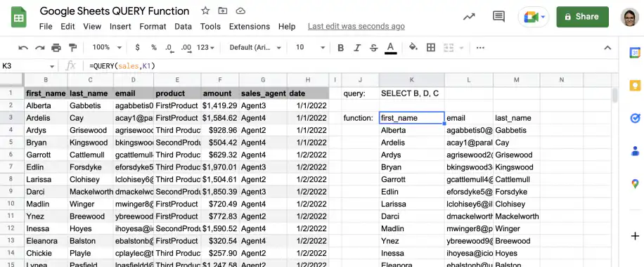The image size is (644, 267).
Task: Activate the paint format tool
Action: (x=72, y=48)
